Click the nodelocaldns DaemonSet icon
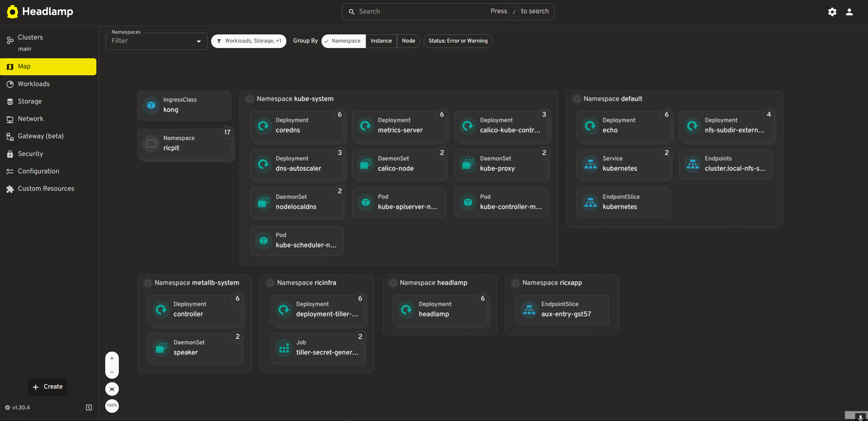The width and height of the screenshot is (868, 421). point(264,202)
